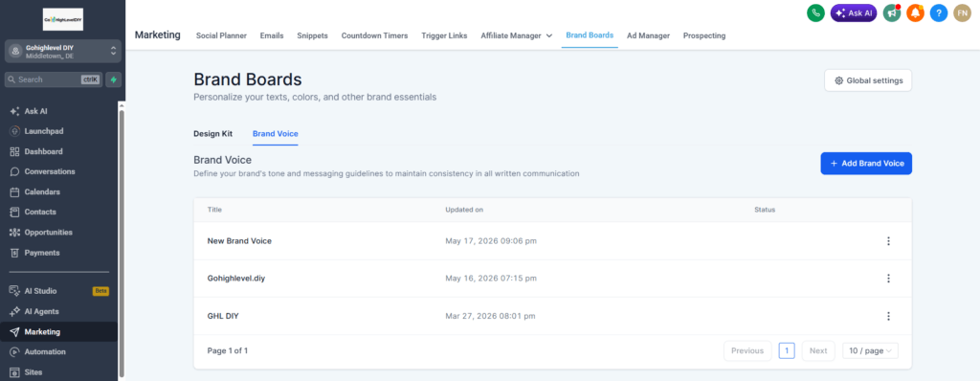The height and width of the screenshot is (381, 980).
Task: Click the GoHighLevelDIY logo
Action: point(62,19)
